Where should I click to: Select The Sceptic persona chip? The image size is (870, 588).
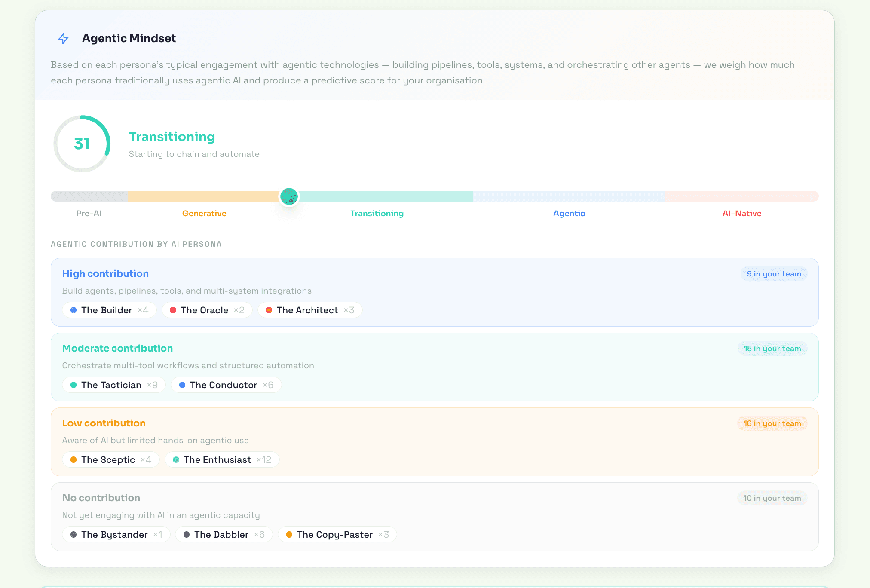click(111, 460)
